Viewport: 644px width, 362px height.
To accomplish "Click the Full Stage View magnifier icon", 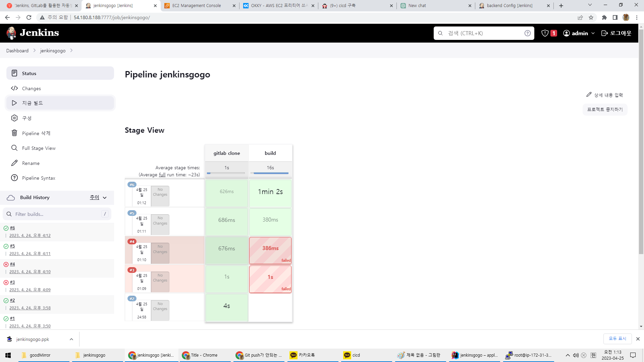I will [x=14, y=148].
